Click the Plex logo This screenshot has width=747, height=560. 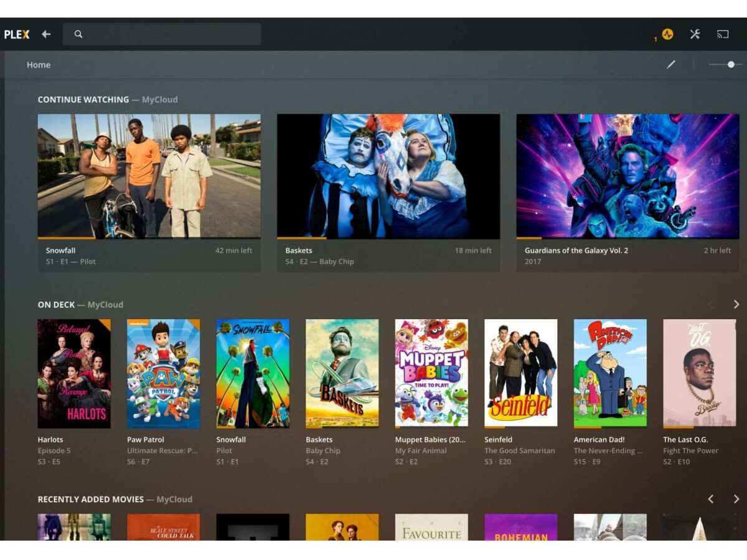point(17,34)
